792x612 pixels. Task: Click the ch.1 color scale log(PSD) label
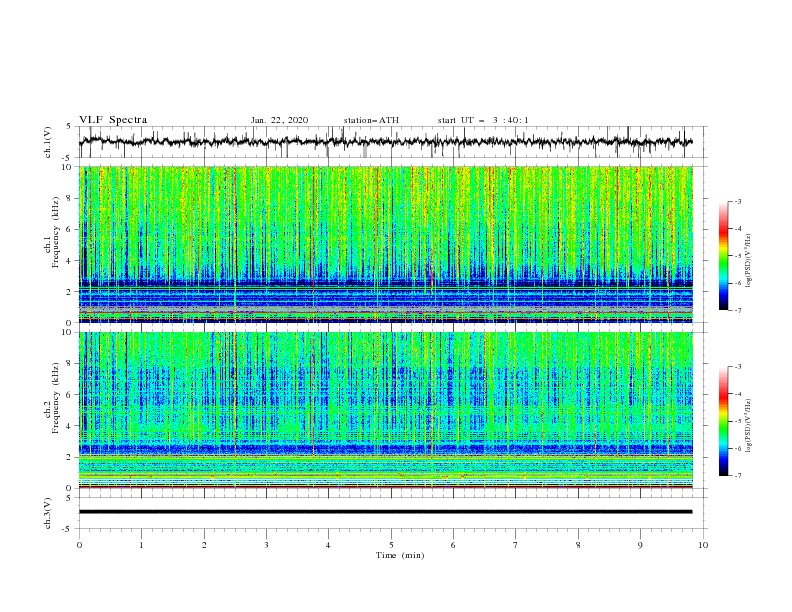(x=749, y=261)
